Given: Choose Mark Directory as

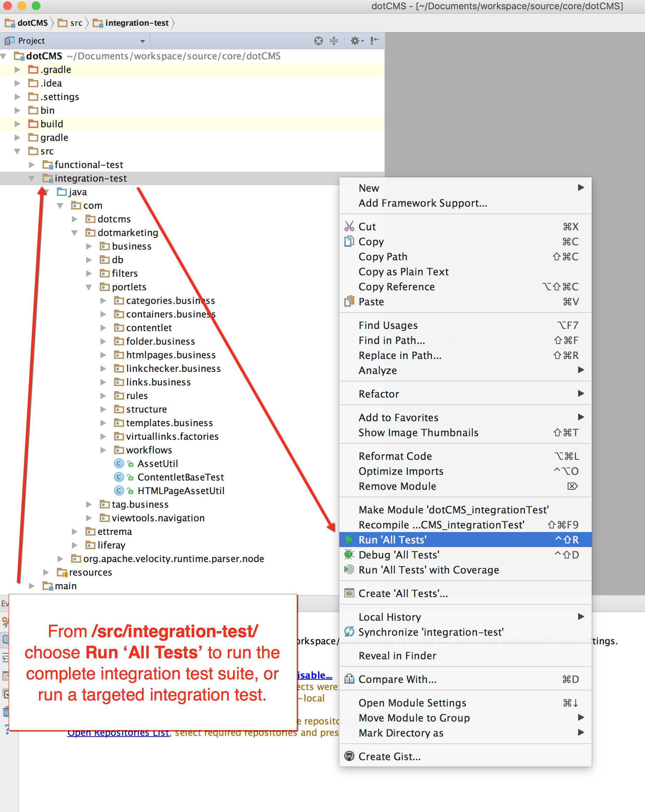Looking at the screenshot, I should pyautogui.click(x=465, y=733).
